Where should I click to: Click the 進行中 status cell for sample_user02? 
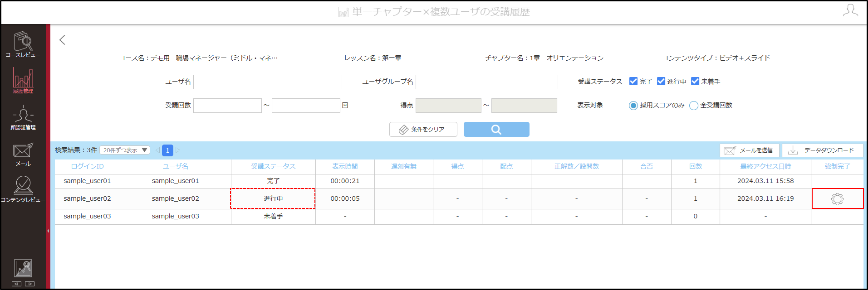click(273, 198)
